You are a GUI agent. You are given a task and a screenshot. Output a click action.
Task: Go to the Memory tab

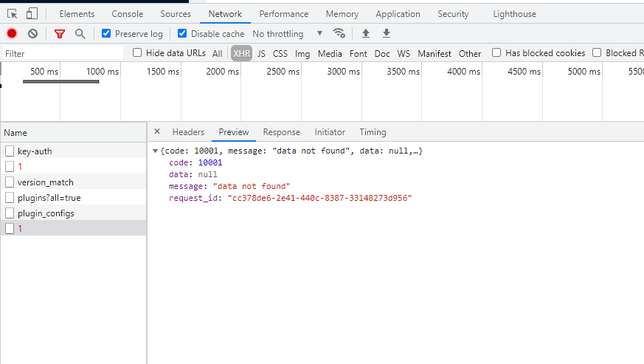point(342,14)
